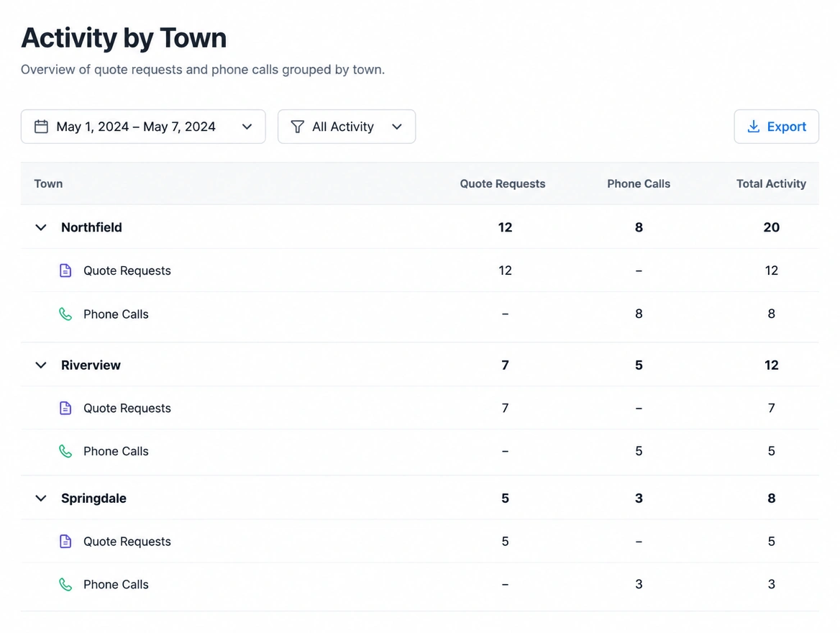Click the Activity by Town heading
This screenshot has height=633, width=840.
[124, 38]
